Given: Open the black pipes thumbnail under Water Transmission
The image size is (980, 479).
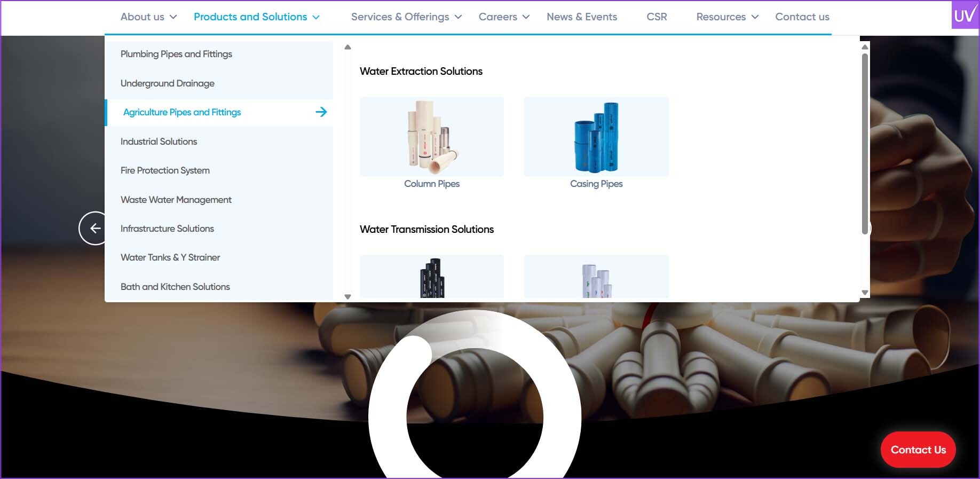Looking at the screenshot, I should pyautogui.click(x=432, y=276).
